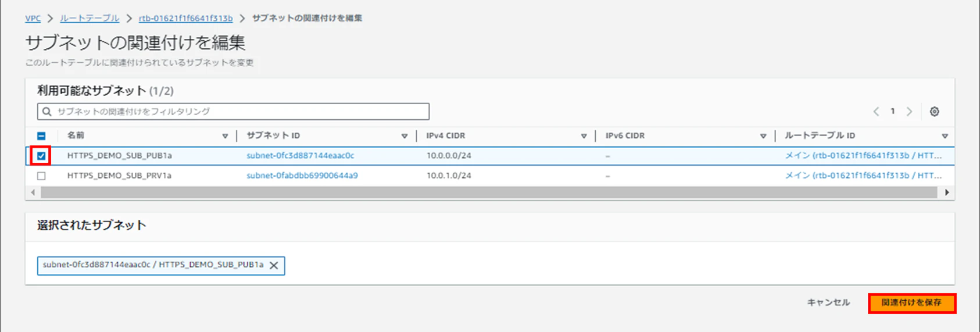Click the 10.0.0.0/24 CIDR cell
The image size is (980, 332).
point(449,156)
